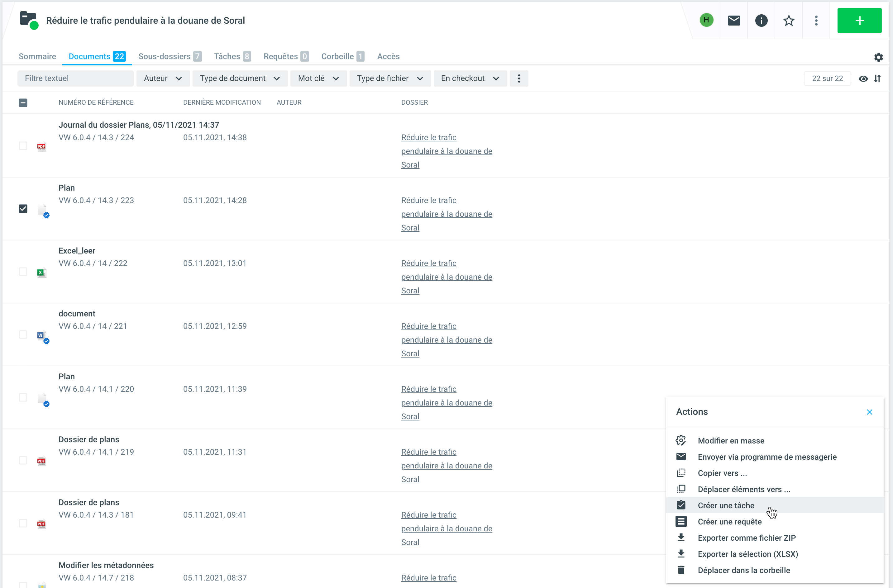
Task: Close the Actions panel
Action: (x=869, y=412)
